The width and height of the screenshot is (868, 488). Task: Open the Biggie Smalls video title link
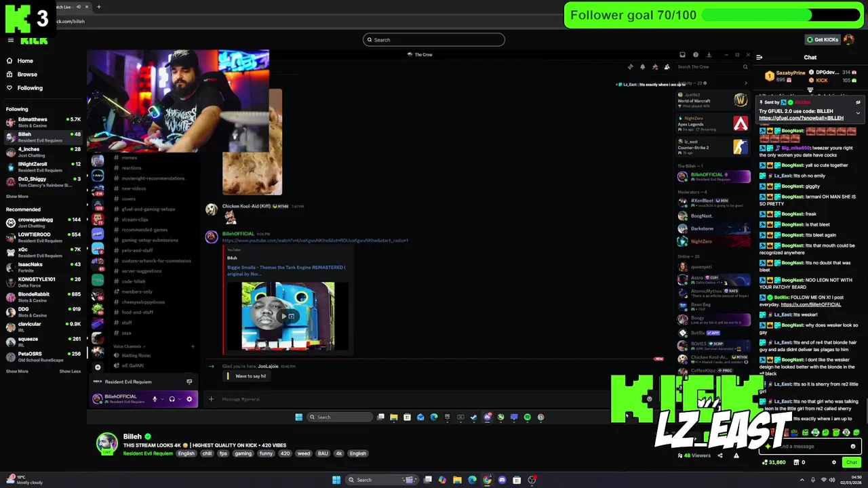point(286,270)
